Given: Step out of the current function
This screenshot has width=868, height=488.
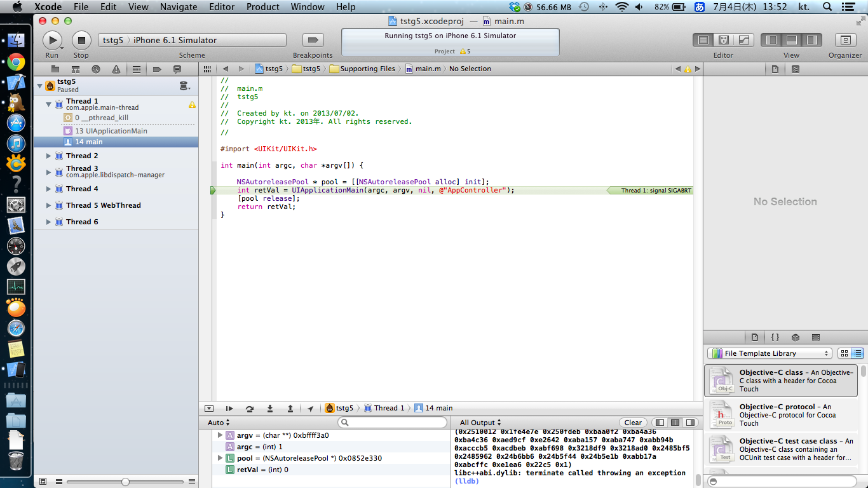Looking at the screenshot, I should tap(290, 408).
